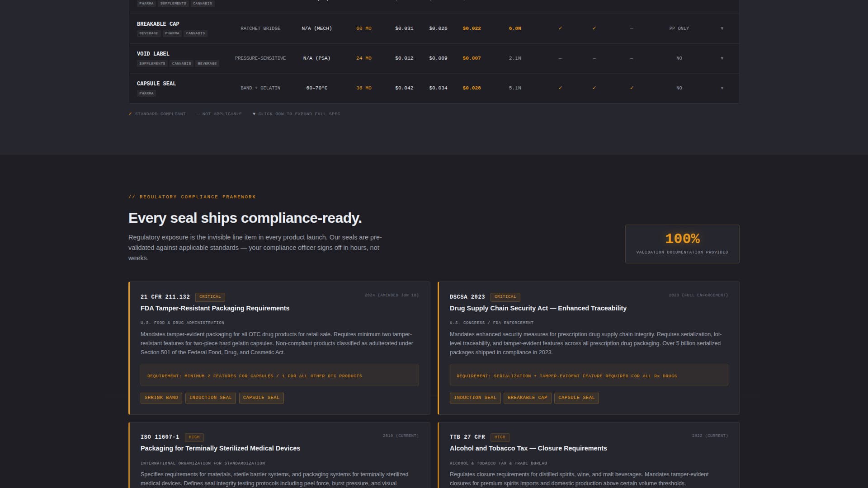
Task: Select the Shrink Band tag
Action: coord(161,398)
